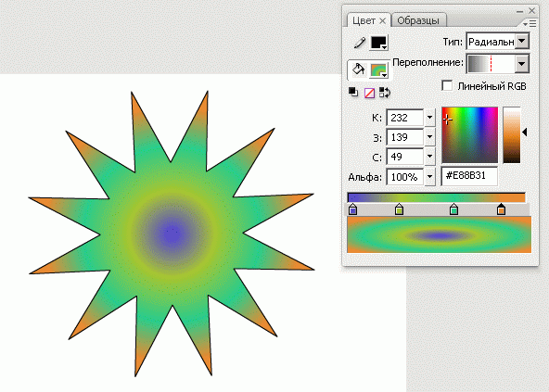The width and height of the screenshot is (549, 392).
Task: Select the teal green gradient stop marker
Action: tap(453, 209)
